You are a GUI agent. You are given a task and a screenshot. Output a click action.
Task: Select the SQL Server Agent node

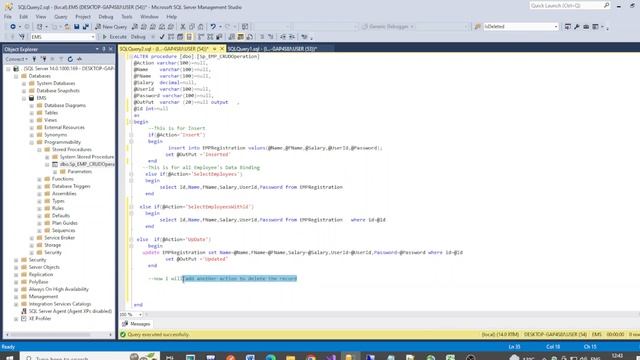click(70, 311)
